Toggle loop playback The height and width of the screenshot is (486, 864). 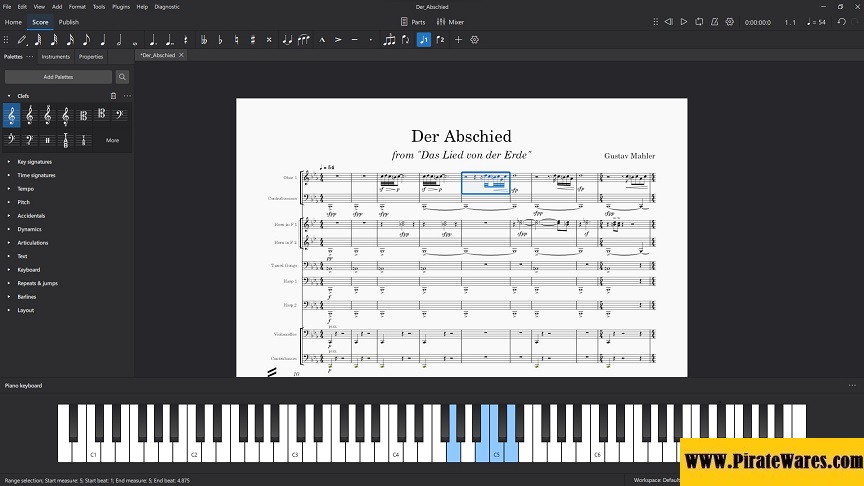click(701, 21)
